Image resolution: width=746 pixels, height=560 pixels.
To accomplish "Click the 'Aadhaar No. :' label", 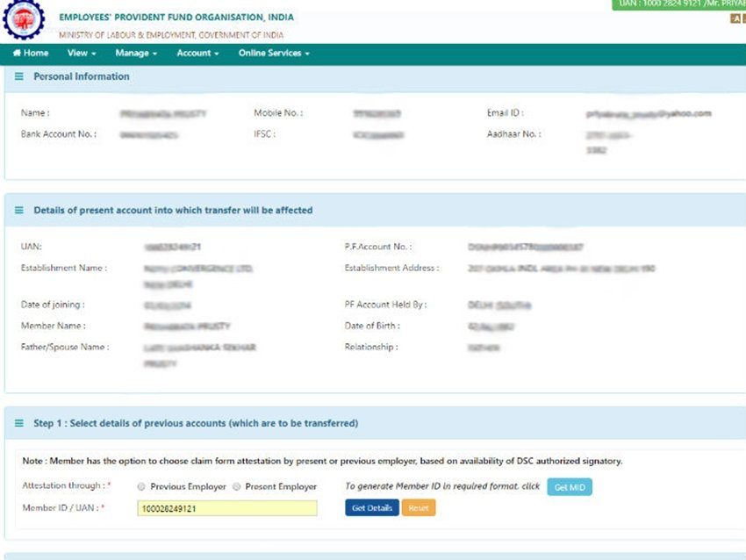I will tap(513, 134).
